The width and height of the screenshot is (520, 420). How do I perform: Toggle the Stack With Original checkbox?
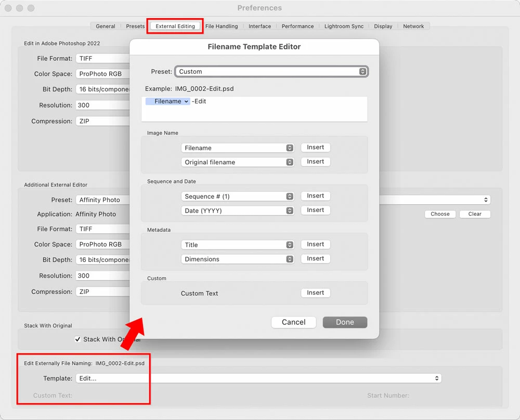(77, 339)
